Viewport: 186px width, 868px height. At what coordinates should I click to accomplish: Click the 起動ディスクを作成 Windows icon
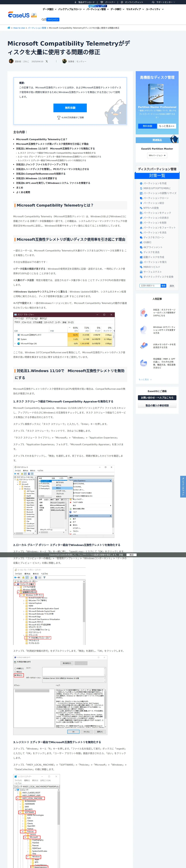point(141,257)
